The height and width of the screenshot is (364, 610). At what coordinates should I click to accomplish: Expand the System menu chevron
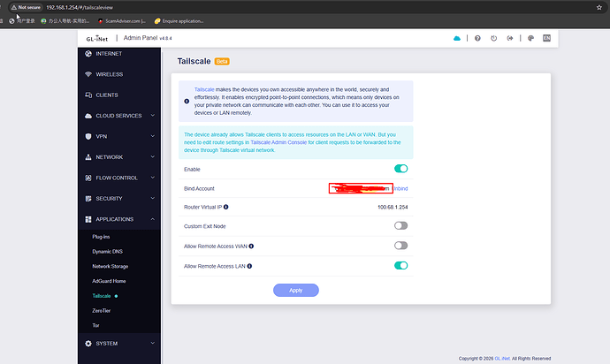[152, 343]
